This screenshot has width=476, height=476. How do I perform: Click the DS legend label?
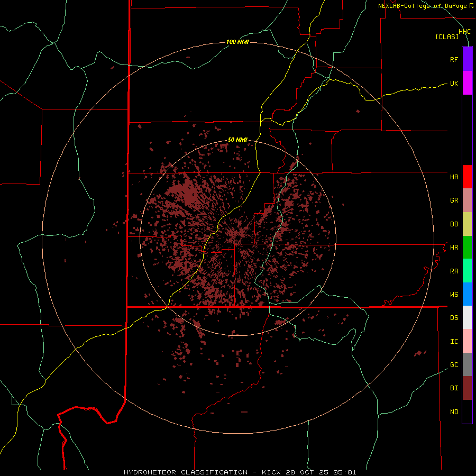tap(454, 318)
